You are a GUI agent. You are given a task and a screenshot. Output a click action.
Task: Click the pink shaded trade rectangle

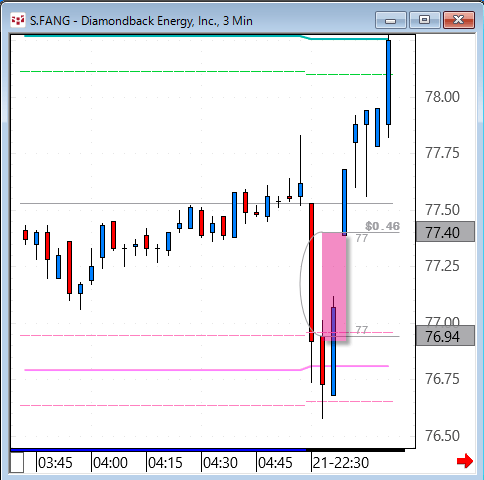point(334,287)
